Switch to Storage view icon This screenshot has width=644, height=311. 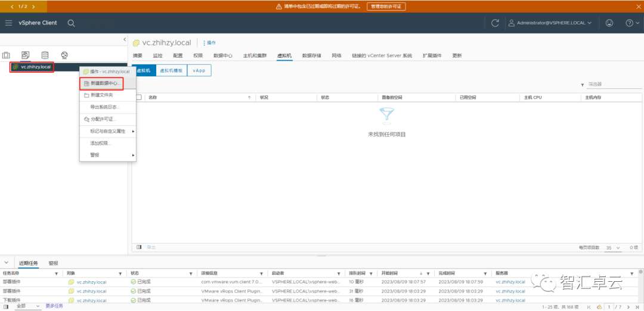coord(45,55)
